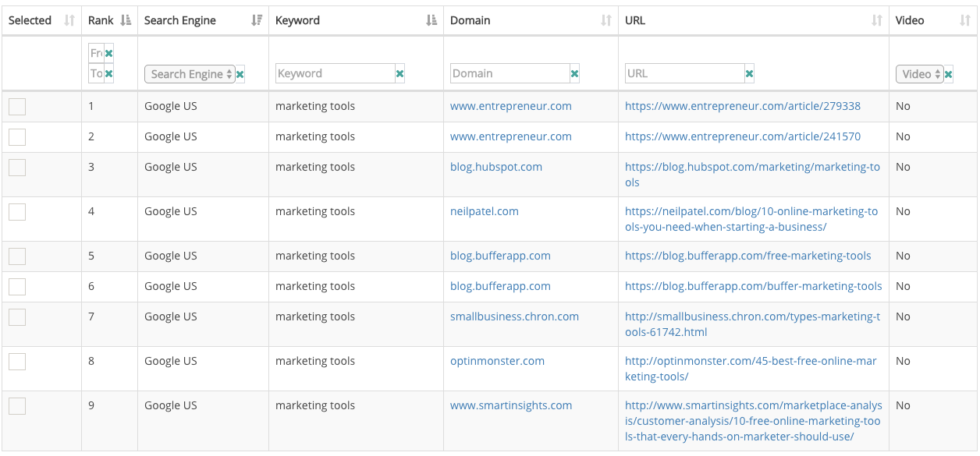Clear the Keyword filter with its X icon

tap(400, 74)
